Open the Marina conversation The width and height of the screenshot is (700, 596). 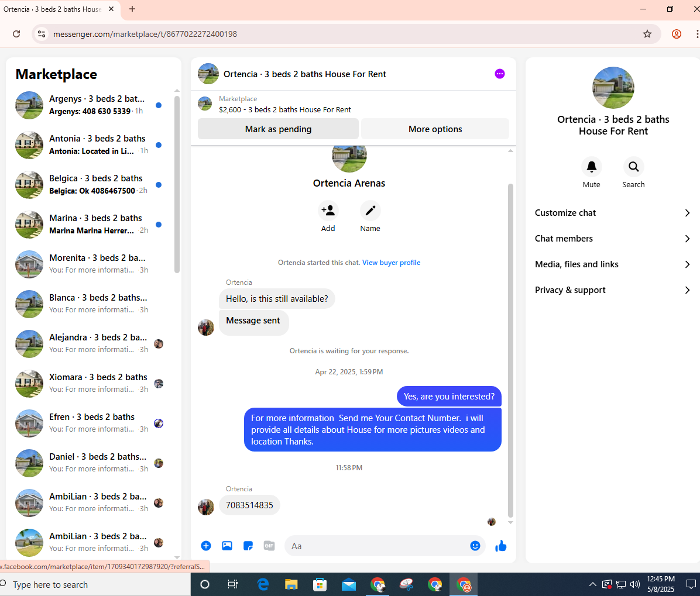(x=90, y=224)
